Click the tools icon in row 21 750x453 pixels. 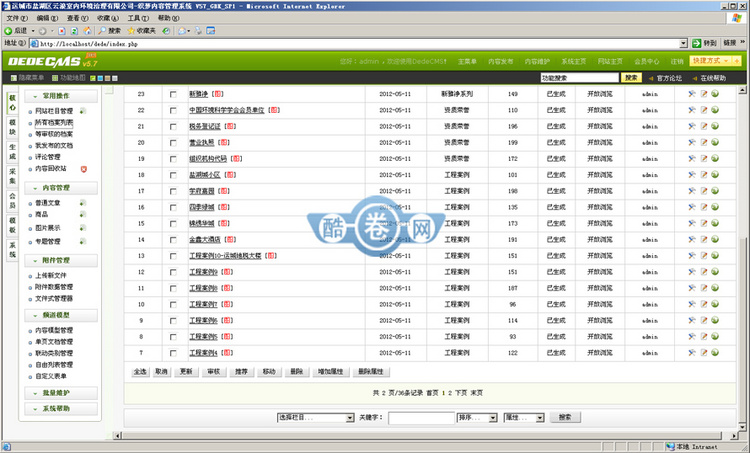coord(692,126)
